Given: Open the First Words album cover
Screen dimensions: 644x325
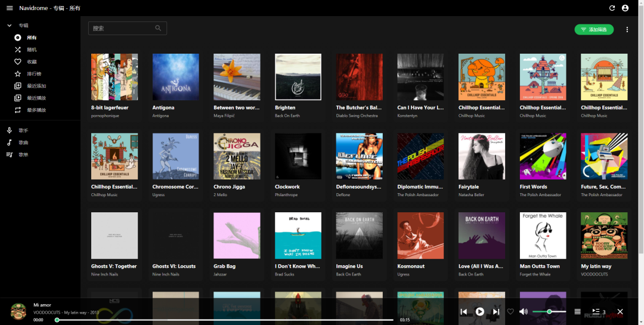Looking at the screenshot, I should click(543, 156).
